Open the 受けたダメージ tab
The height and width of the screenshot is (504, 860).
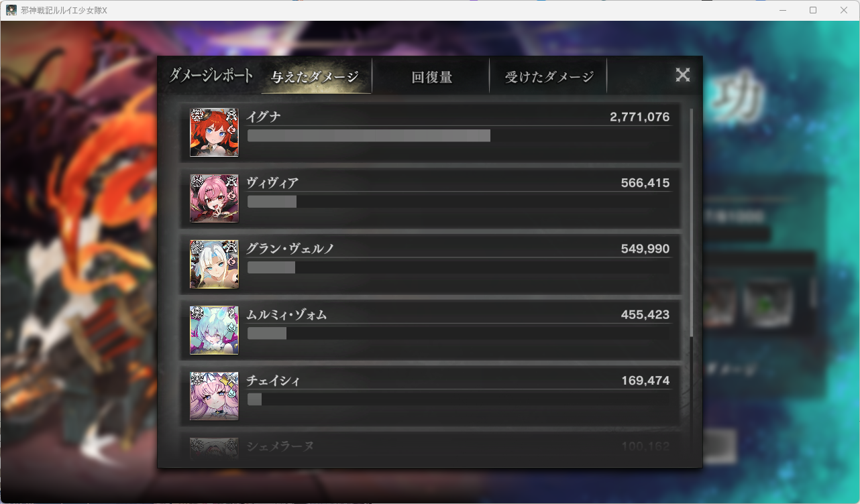549,76
